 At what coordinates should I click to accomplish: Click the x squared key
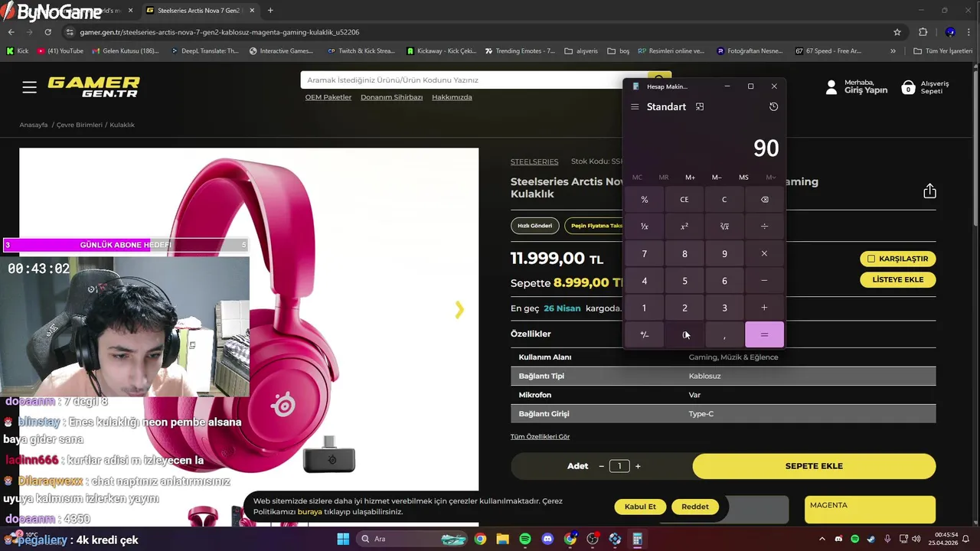click(x=684, y=227)
